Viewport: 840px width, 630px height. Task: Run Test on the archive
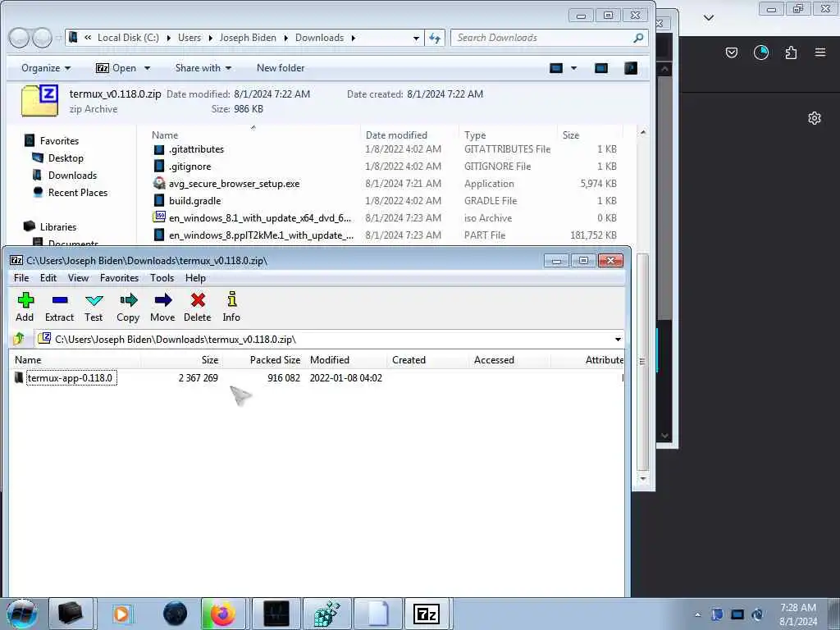point(94,307)
